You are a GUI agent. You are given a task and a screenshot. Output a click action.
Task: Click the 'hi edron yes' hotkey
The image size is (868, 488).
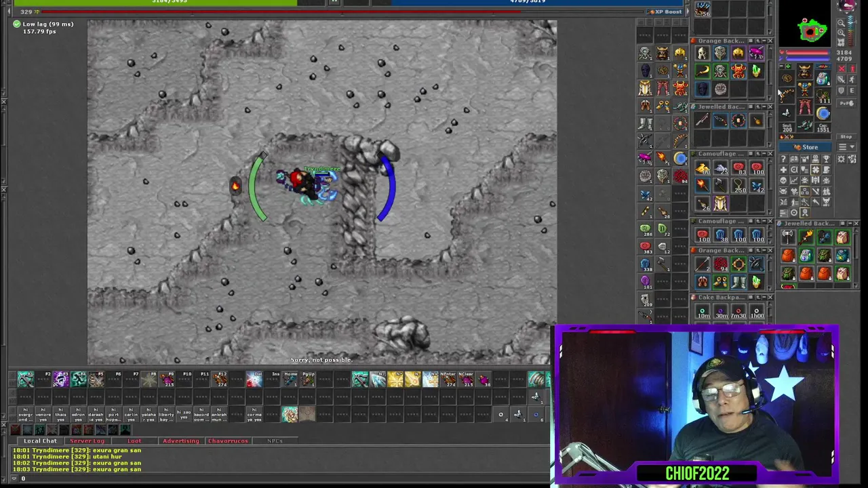pos(78,413)
